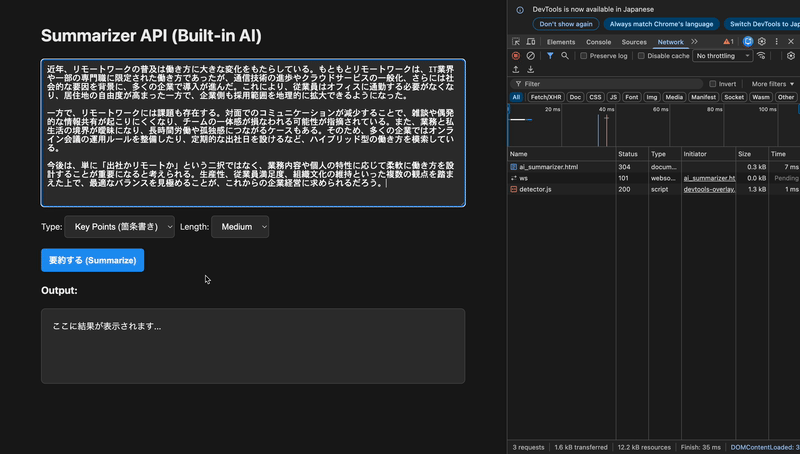Open the Type Key Points dropdown

coord(119,227)
